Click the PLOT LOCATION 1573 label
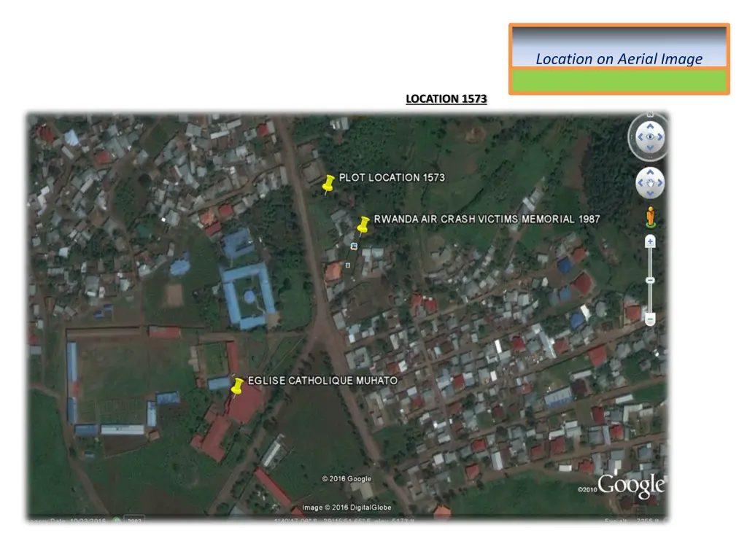Viewport: 747px width, 560px height. tap(392, 178)
